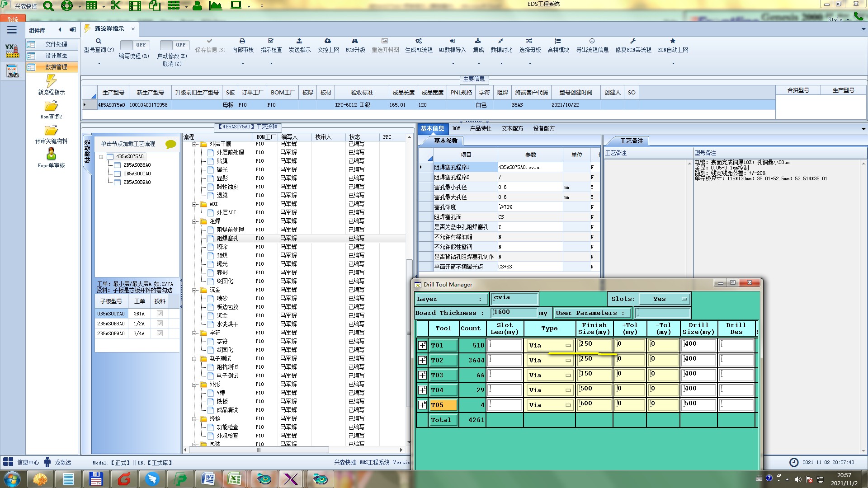868x488 pixels.
Task: Click the 型号查询 search icon
Action: (99, 41)
